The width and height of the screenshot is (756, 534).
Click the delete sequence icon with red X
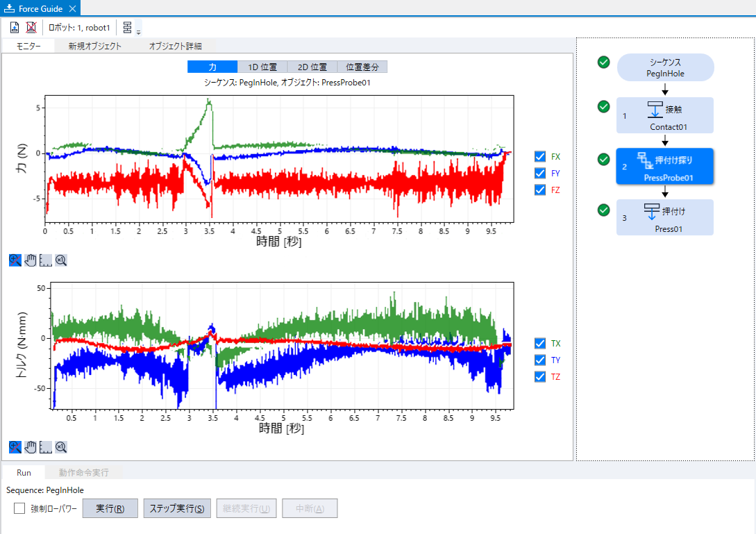tap(31, 28)
